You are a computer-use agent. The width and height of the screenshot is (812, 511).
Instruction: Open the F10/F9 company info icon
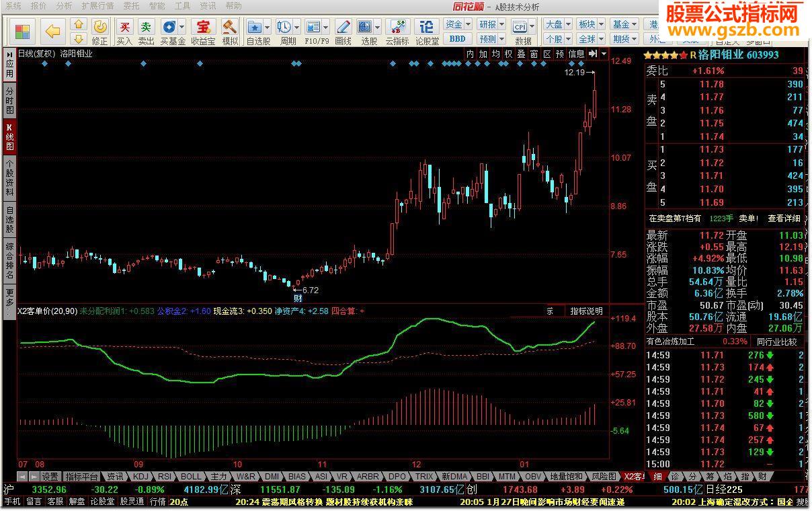tap(313, 26)
